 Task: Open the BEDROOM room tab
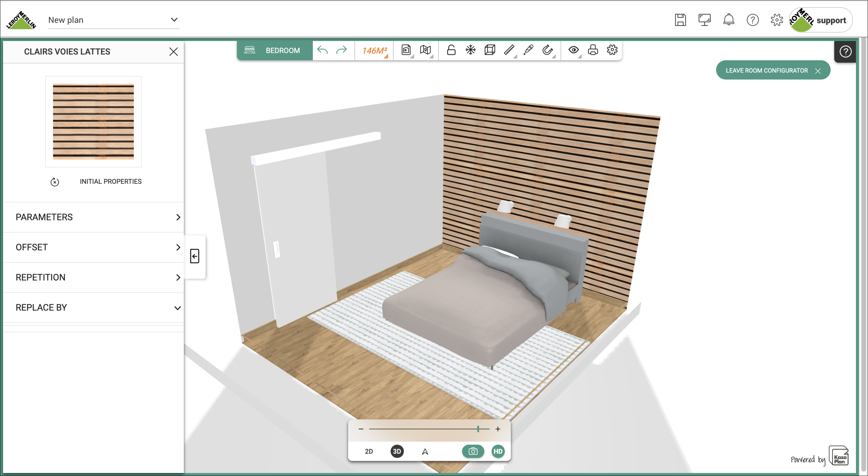point(275,50)
